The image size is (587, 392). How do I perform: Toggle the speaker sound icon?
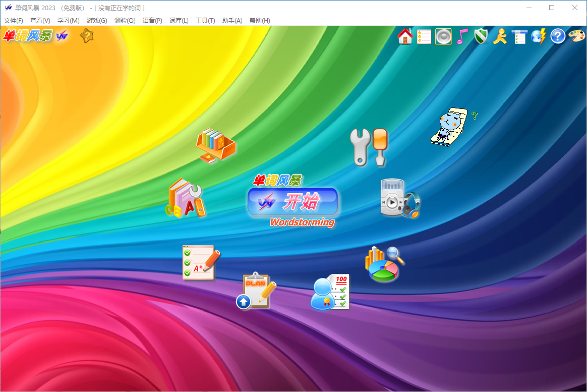(x=443, y=37)
